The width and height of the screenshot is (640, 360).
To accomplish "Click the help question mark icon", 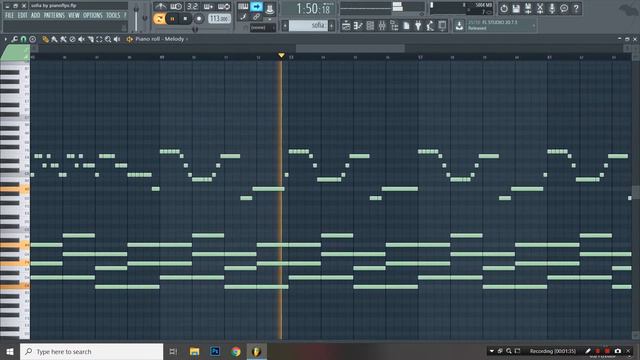I will (576, 9).
